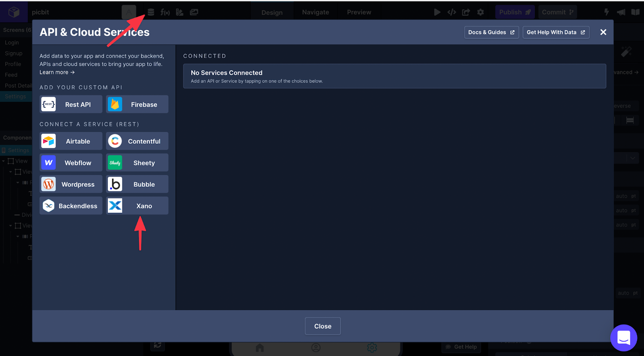Click the Backendless logo icon

point(49,206)
